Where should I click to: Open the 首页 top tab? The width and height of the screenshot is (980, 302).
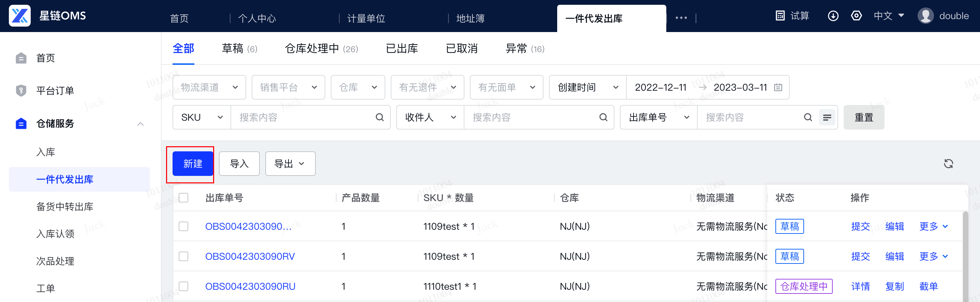[x=179, y=18]
